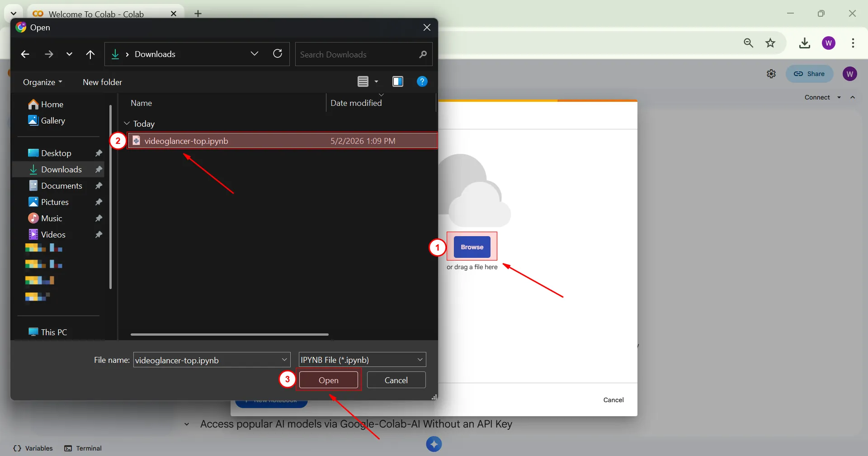This screenshot has width=868, height=456.
Task: Open Colab settings gear icon
Action: click(x=771, y=74)
